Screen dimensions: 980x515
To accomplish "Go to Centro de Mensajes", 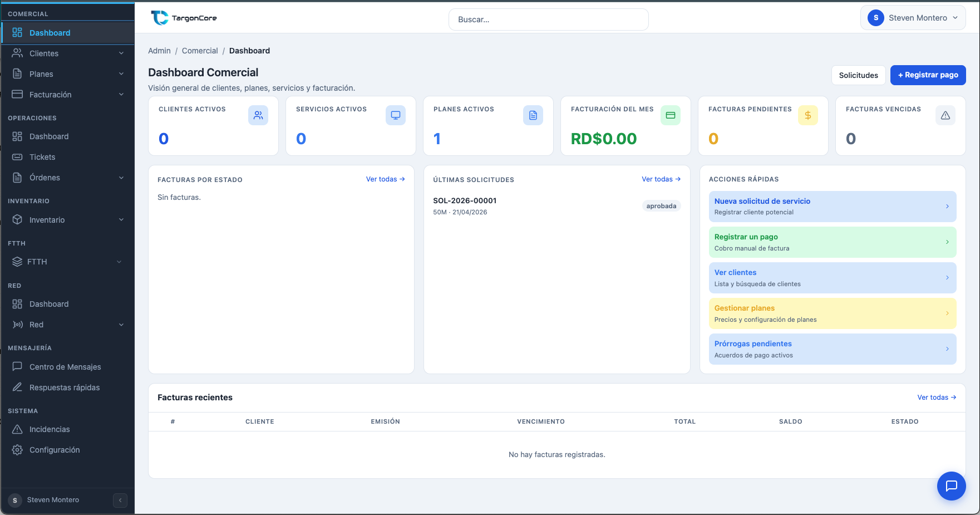I will pyautogui.click(x=67, y=367).
